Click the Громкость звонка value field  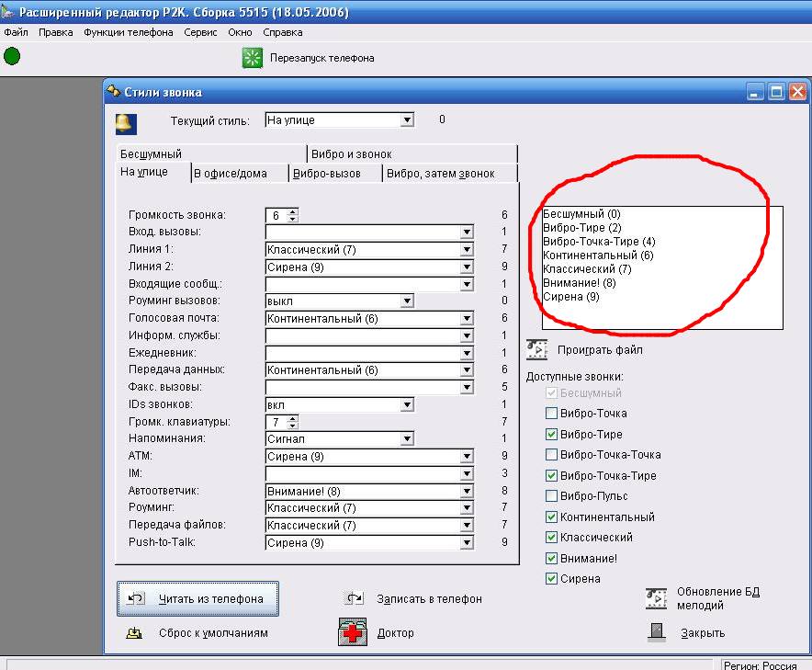point(276,215)
